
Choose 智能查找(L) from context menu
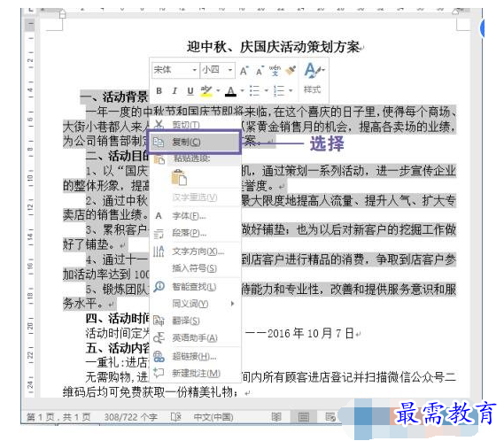click(x=195, y=286)
